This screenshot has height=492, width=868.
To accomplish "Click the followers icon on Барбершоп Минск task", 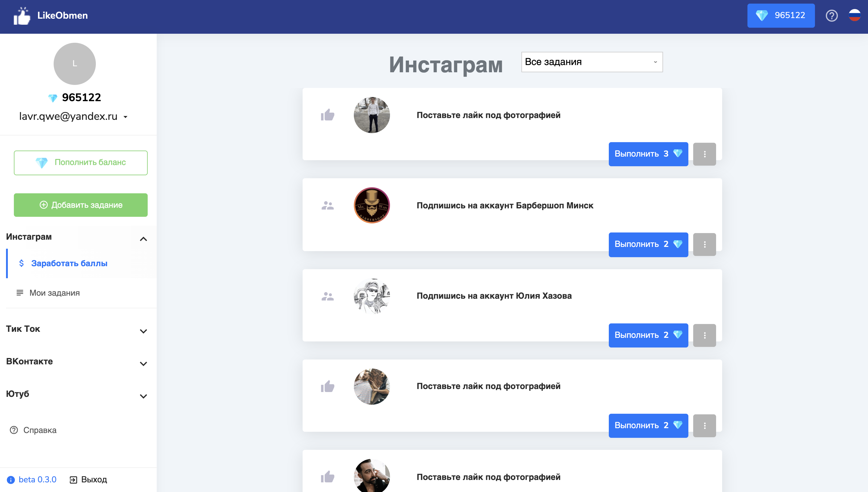I will pyautogui.click(x=328, y=205).
